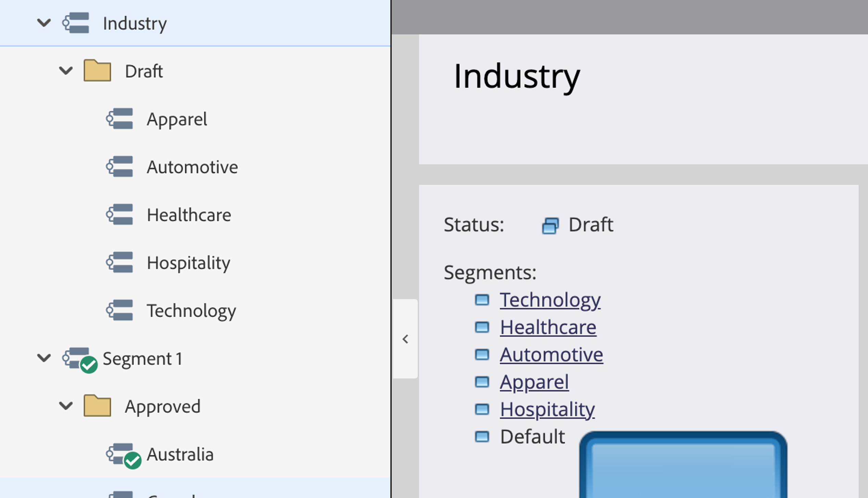The height and width of the screenshot is (498, 868).
Task: Click the large blue segment graphic
Action: click(x=683, y=465)
